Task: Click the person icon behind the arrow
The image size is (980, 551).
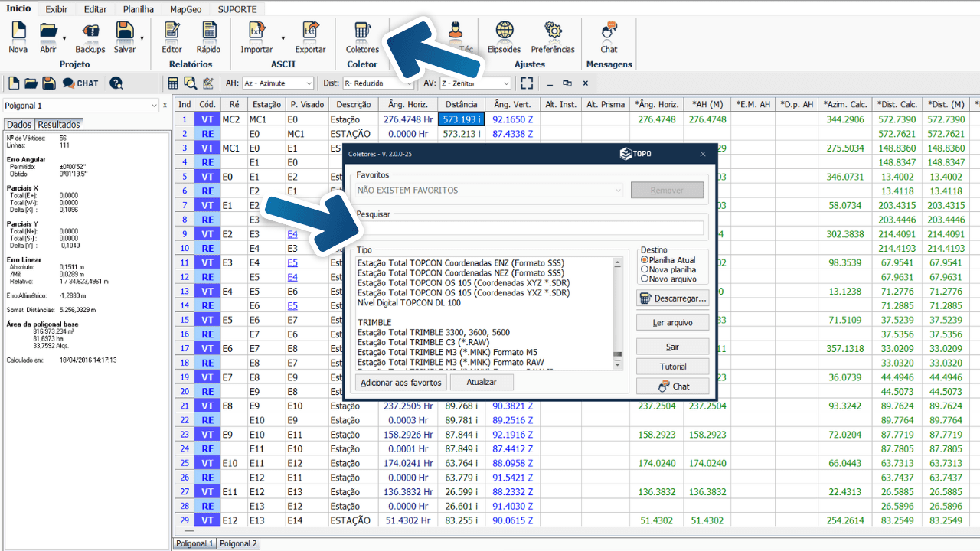Action: click(x=456, y=31)
